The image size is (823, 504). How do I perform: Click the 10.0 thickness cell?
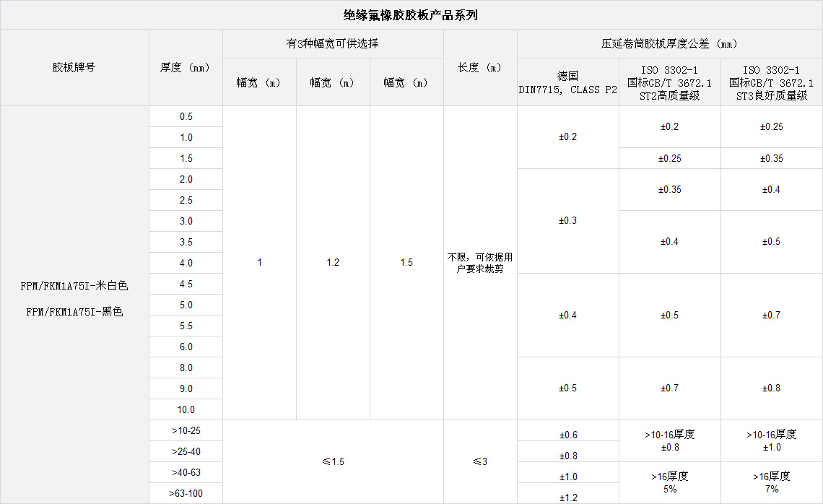(x=186, y=409)
